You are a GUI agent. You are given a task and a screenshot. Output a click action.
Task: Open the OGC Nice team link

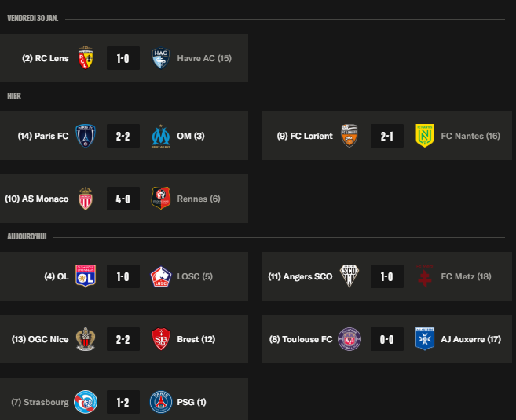(42, 339)
